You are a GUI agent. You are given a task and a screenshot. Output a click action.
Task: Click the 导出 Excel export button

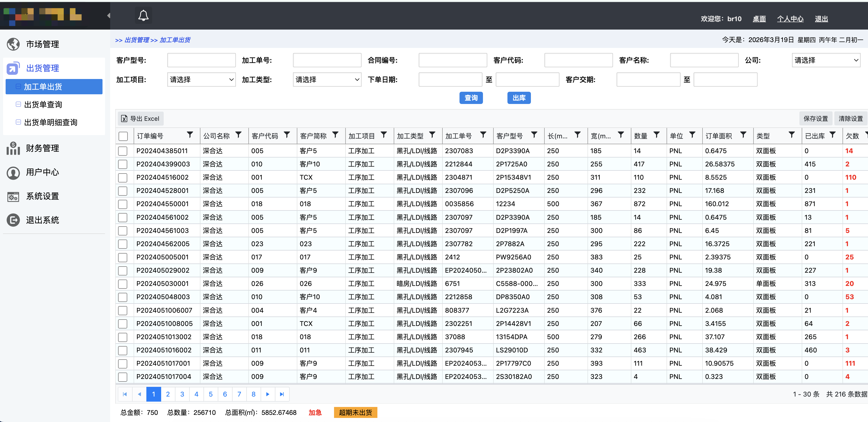[141, 118]
